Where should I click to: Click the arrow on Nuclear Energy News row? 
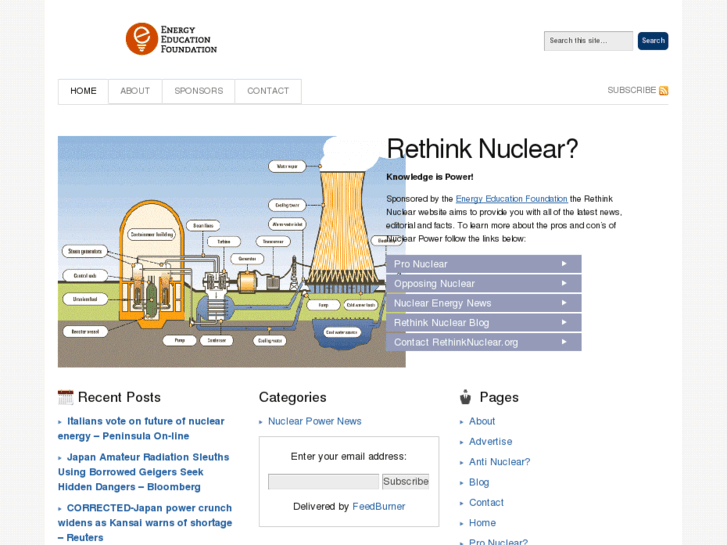(x=564, y=302)
